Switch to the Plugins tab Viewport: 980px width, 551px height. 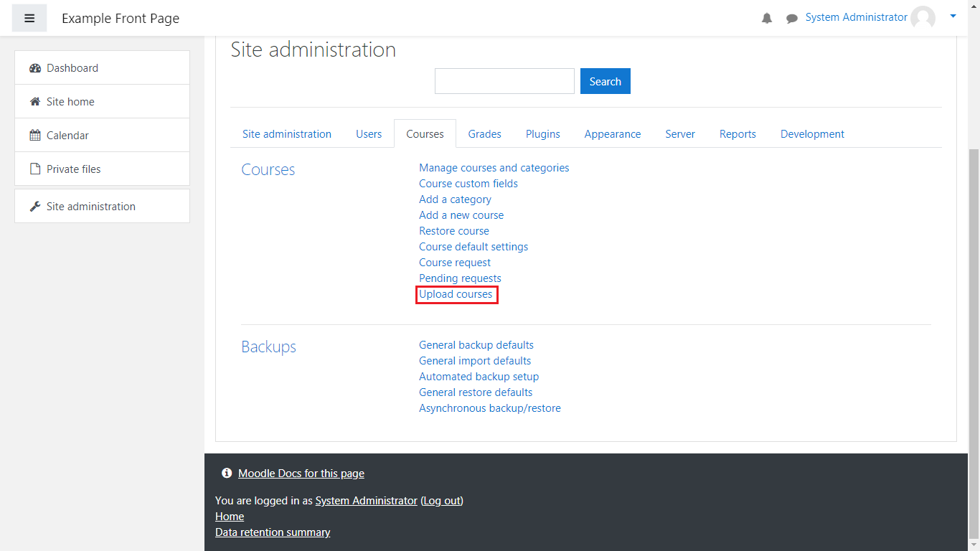(x=542, y=134)
